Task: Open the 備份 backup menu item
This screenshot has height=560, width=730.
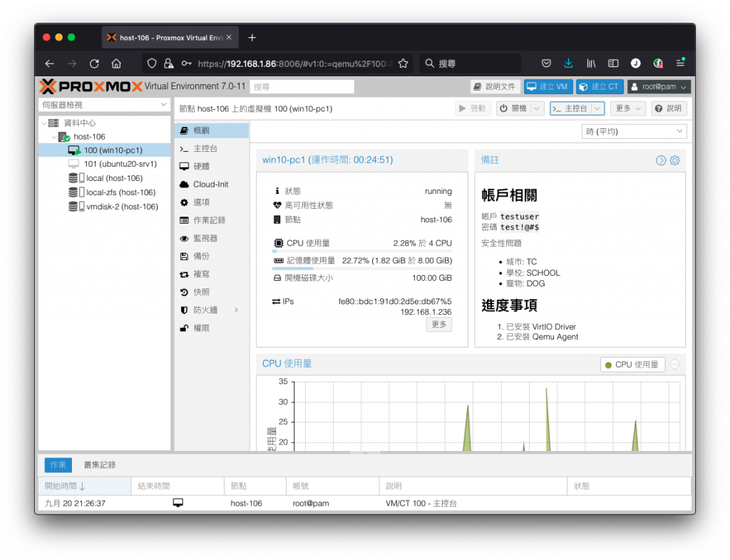Action: pos(212,256)
